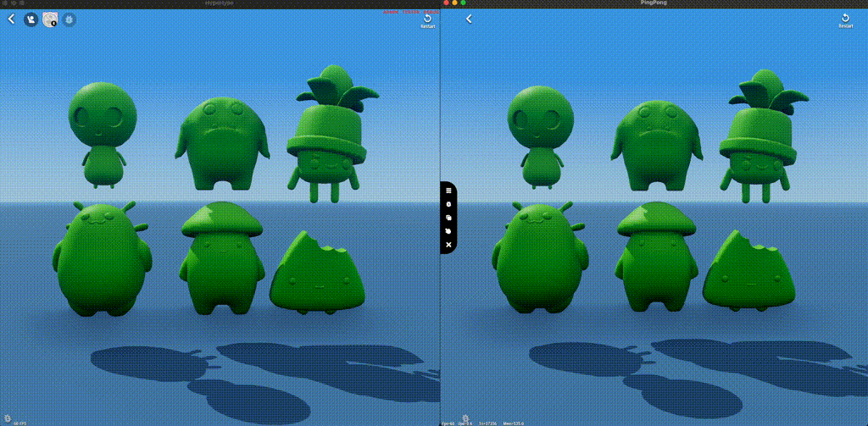Select the avatar icon with badge
This screenshot has height=426, width=868.
50,19
